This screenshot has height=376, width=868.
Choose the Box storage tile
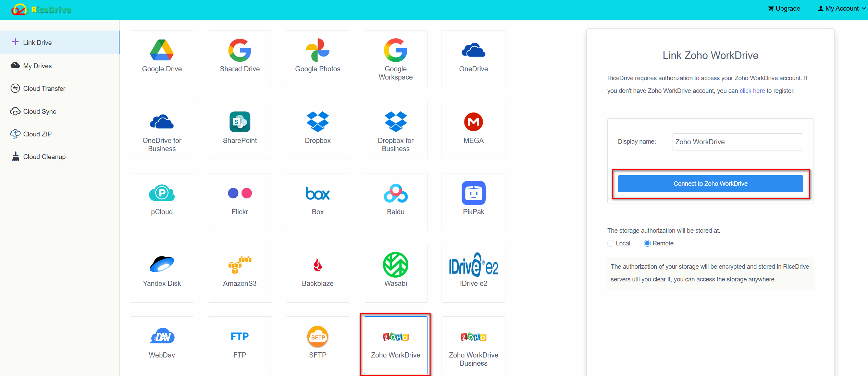pos(318,202)
